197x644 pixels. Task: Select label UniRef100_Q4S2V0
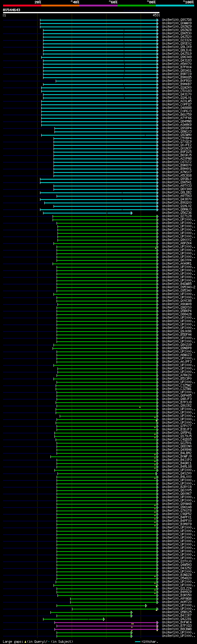click(177, 474)
